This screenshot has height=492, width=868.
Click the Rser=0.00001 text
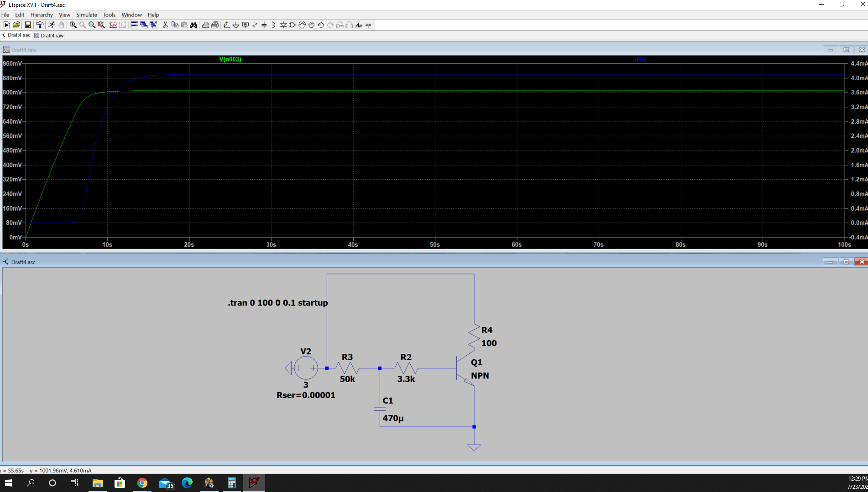pos(306,395)
